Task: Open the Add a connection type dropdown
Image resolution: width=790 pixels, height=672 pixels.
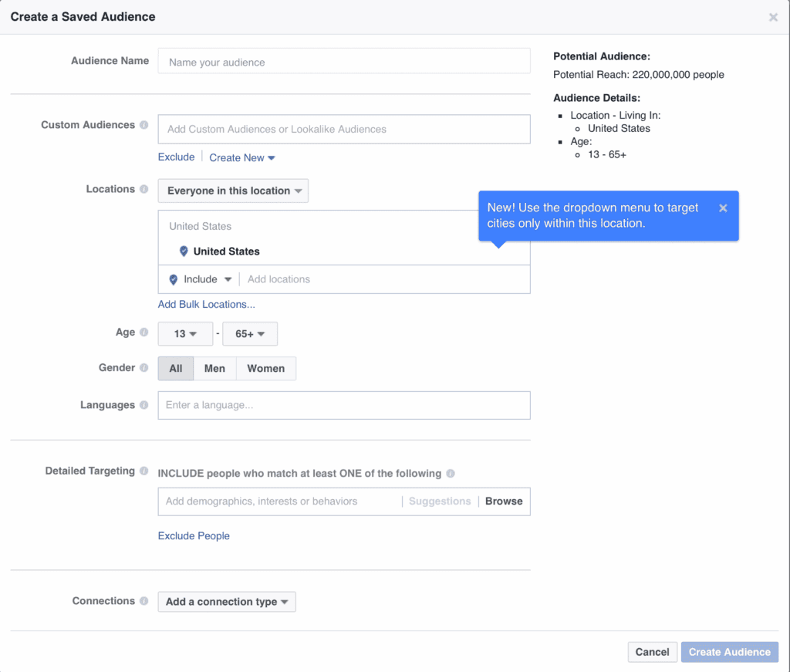Action: [226, 601]
